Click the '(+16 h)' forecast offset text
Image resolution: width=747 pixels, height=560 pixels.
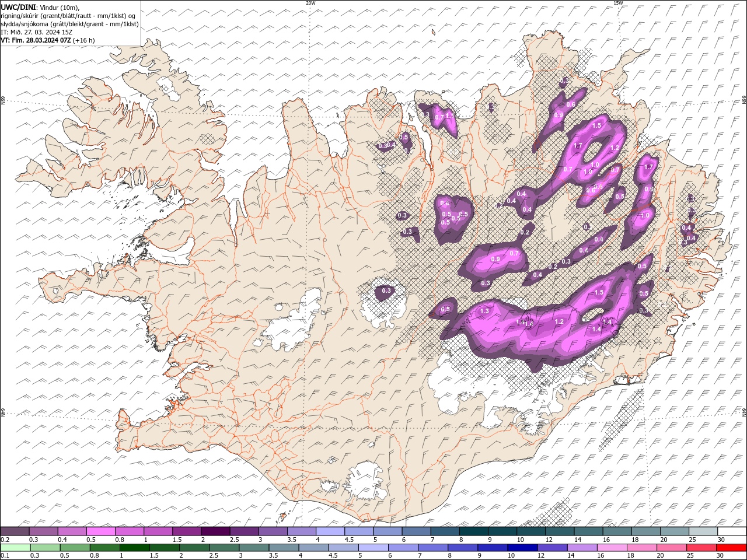click(84, 40)
